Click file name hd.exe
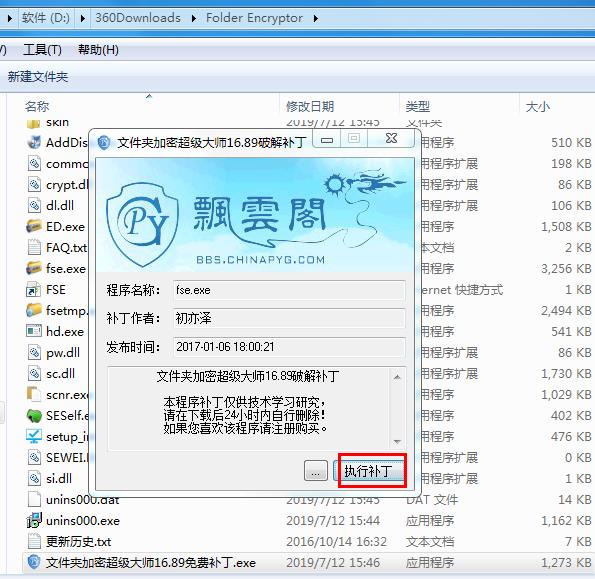Viewport: 595px width, 579px height. point(65,332)
